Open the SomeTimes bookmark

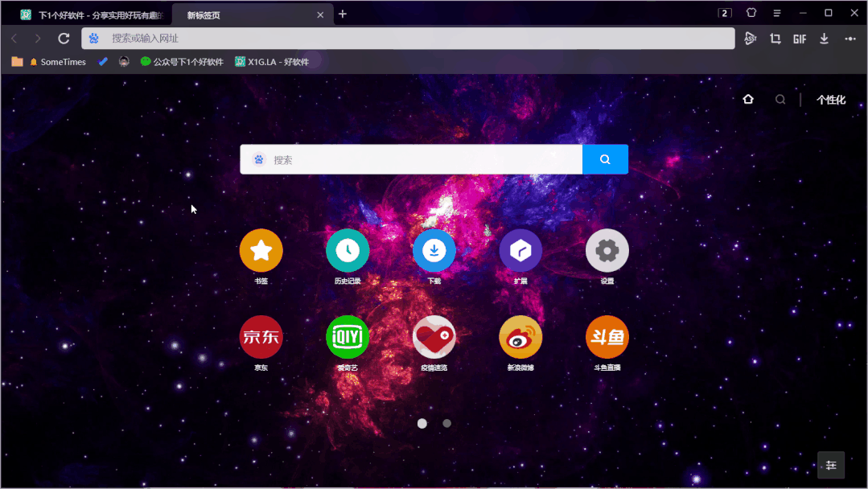coord(58,62)
